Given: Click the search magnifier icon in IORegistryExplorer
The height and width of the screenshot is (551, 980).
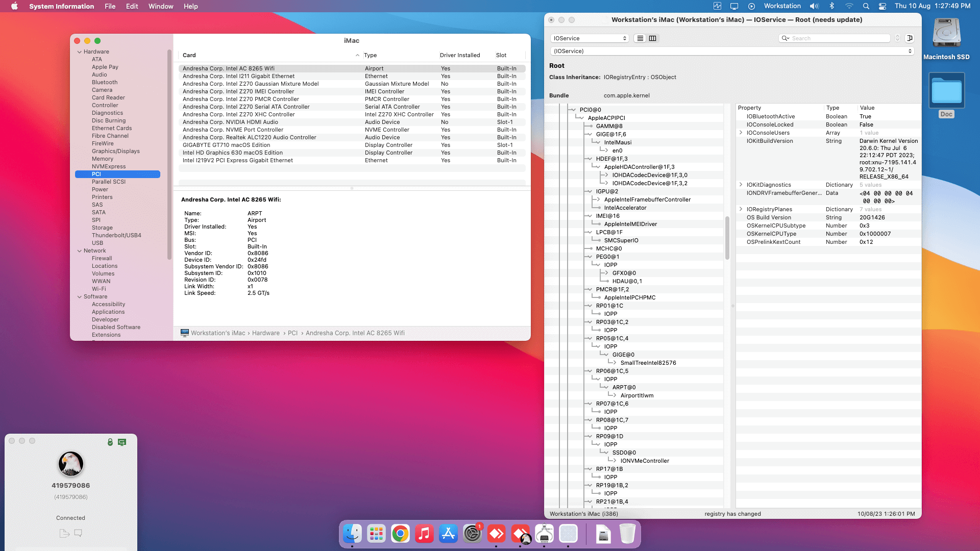Looking at the screenshot, I should 786,38.
